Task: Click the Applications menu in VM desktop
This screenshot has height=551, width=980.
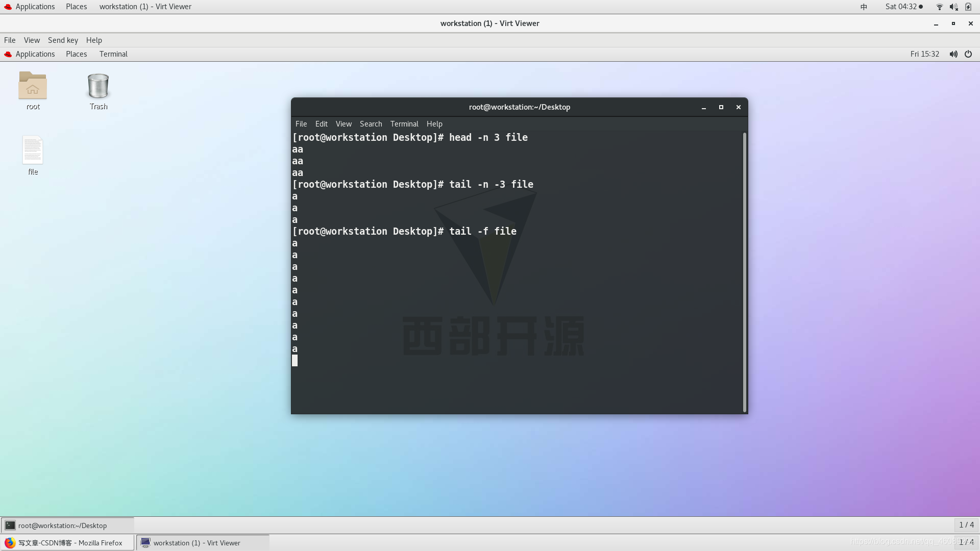Action: click(x=35, y=54)
